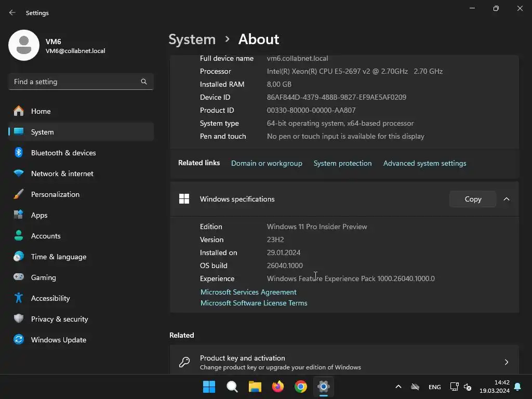Click the Windows Update sync icon
The width and height of the screenshot is (532, 399).
click(19, 339)
